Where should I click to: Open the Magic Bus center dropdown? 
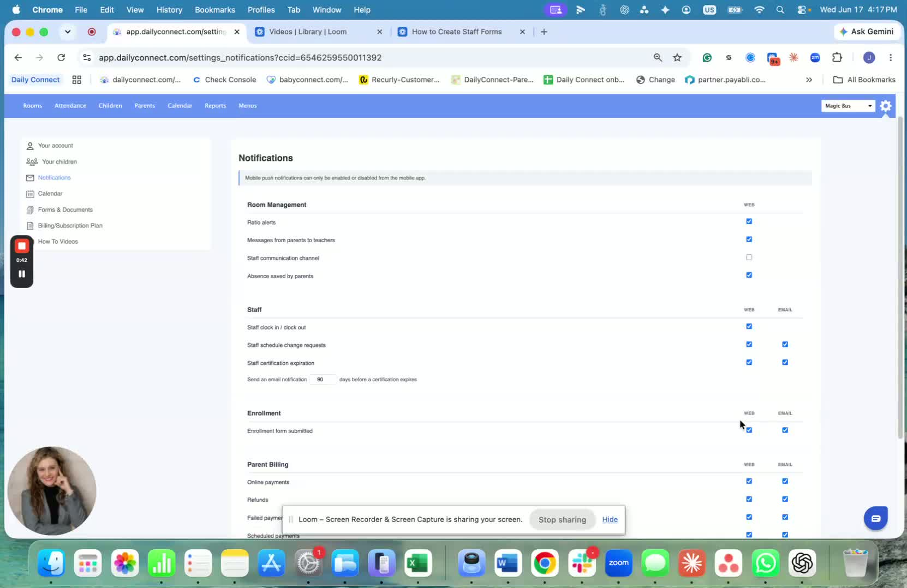tap(848, 106)
